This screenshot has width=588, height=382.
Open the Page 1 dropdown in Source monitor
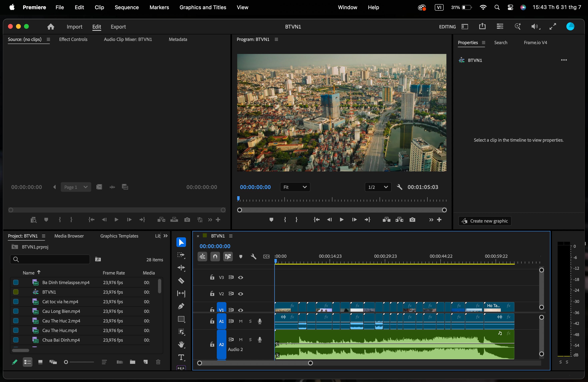point(76,187)
